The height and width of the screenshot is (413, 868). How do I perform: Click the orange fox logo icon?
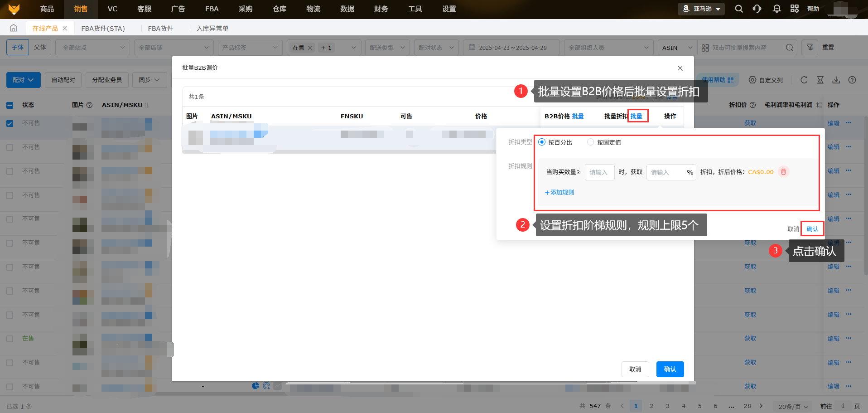click(14, 9)
